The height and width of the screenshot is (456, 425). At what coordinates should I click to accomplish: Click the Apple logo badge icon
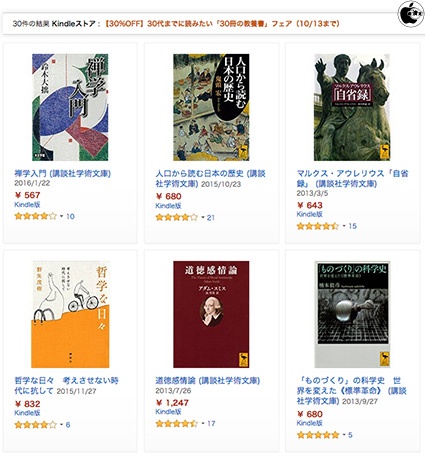pyautogui.click(x=411, y=13)
